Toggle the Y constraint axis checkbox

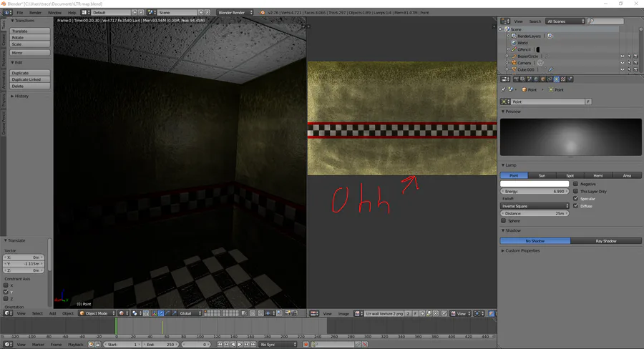tap(6, 292)
